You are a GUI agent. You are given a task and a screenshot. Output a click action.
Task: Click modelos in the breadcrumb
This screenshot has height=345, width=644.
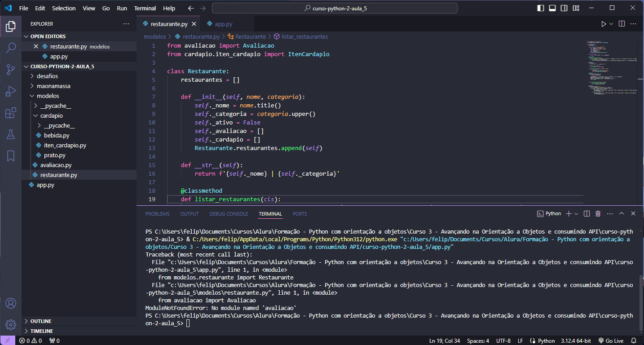(154, 36)
